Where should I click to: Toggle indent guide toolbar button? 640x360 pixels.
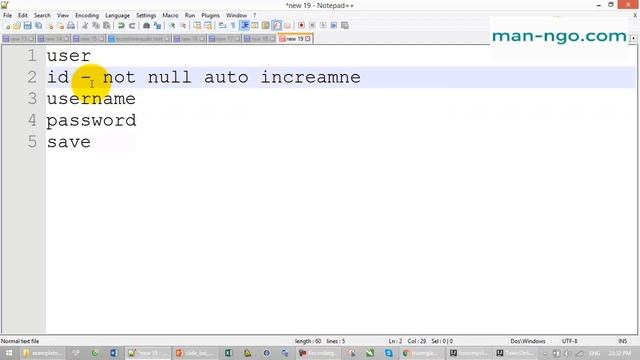click(x=244, y=26)
